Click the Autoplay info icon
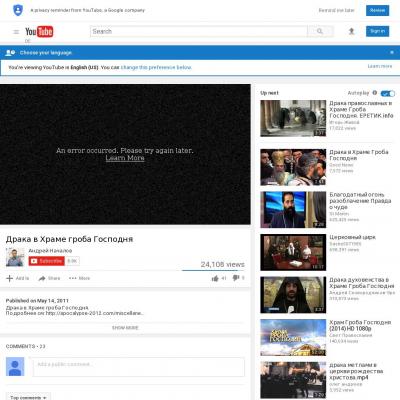This screenshot has height=400, width=400. click(x=375, y=93)
